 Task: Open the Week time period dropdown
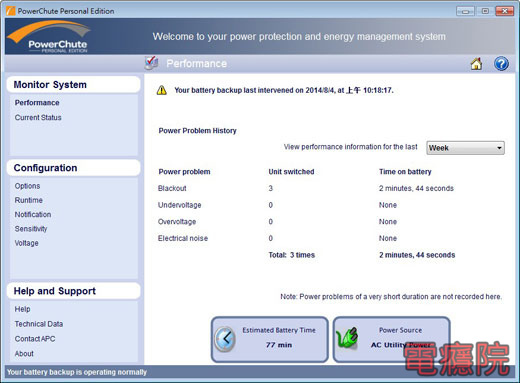pyautogui.click(x=465, y=148)
